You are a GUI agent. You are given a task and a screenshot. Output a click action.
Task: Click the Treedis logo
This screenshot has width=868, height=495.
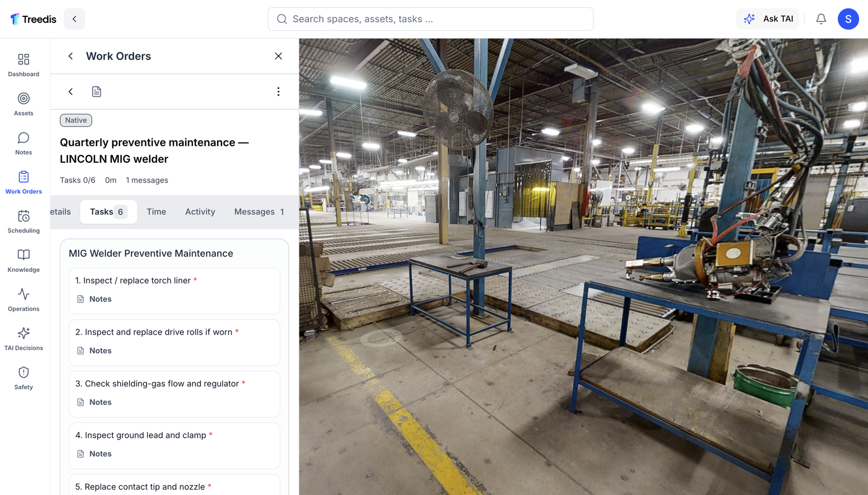coord(33,19)
